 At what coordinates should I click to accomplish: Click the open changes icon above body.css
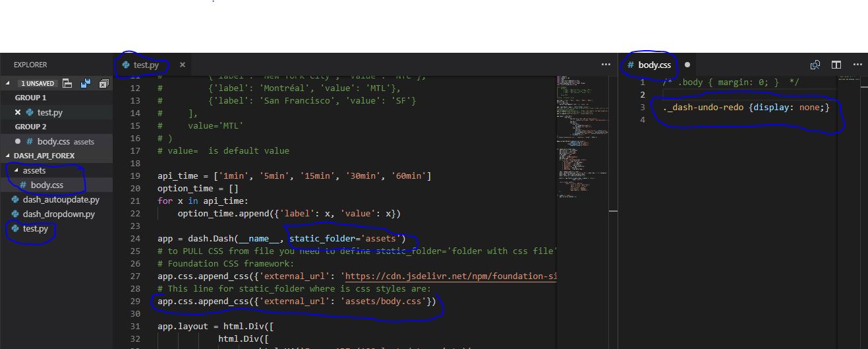[x=815, y=65]
